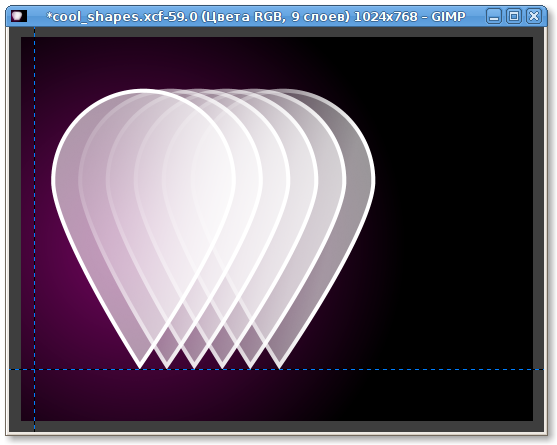Click the dark area beneath the horizontal guide
The image size is (557, 445).
277,396
